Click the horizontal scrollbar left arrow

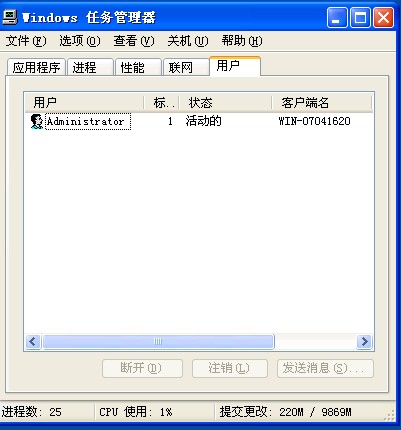click(33, 342)
